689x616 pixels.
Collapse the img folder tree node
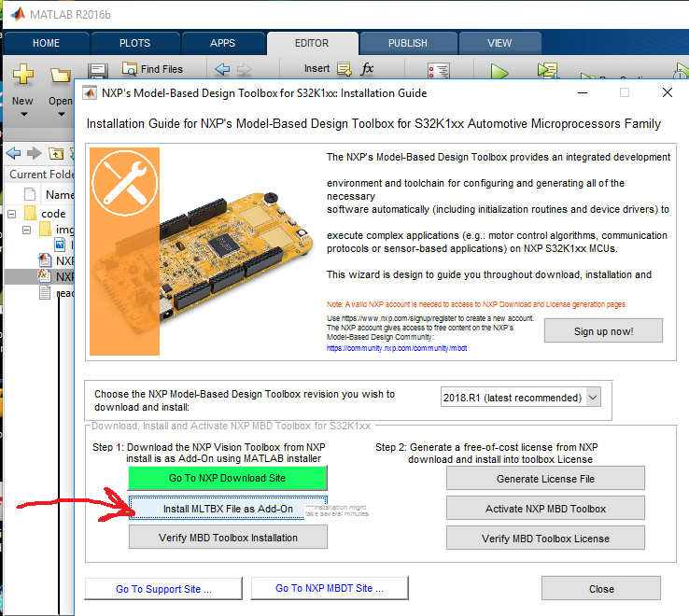tap(27, 230)
